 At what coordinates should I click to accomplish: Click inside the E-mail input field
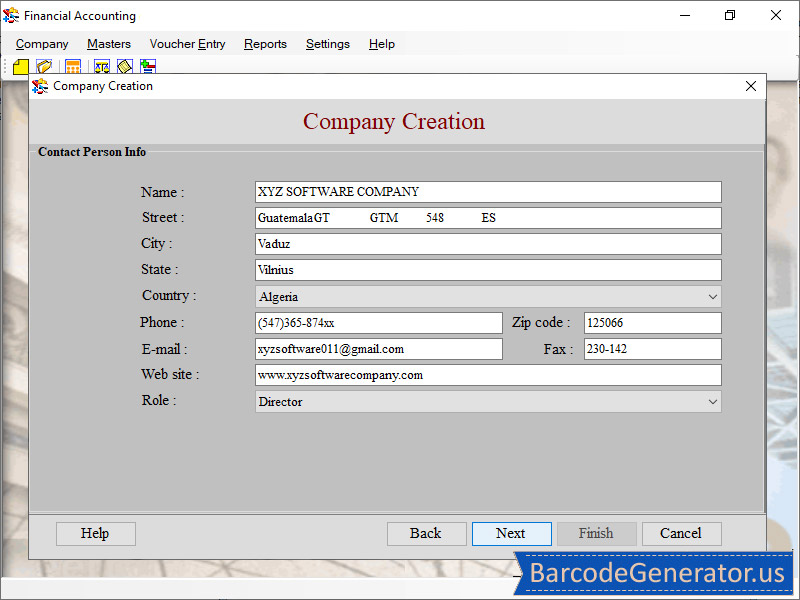378,348
